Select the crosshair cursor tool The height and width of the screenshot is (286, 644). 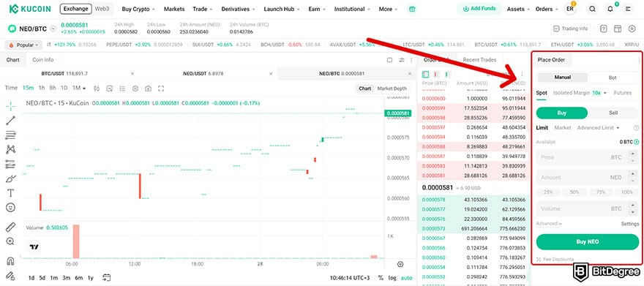(11, 106)
